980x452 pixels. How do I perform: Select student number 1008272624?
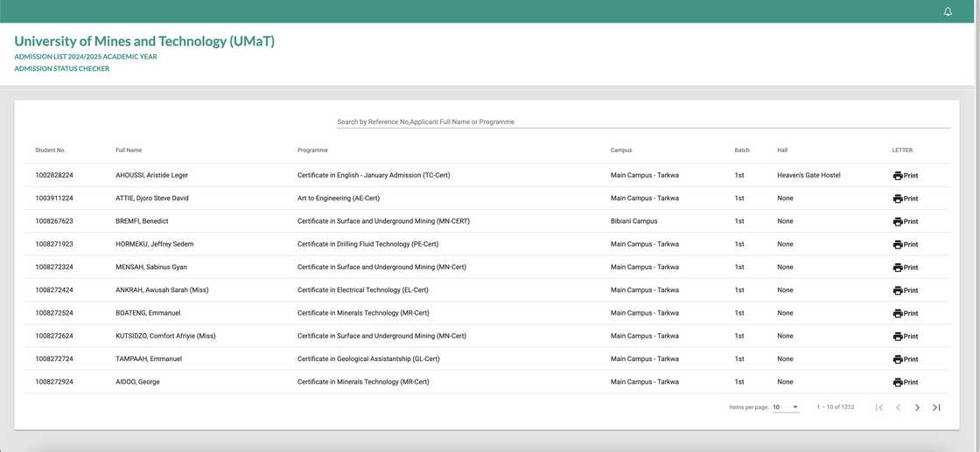tap(54, 336)
